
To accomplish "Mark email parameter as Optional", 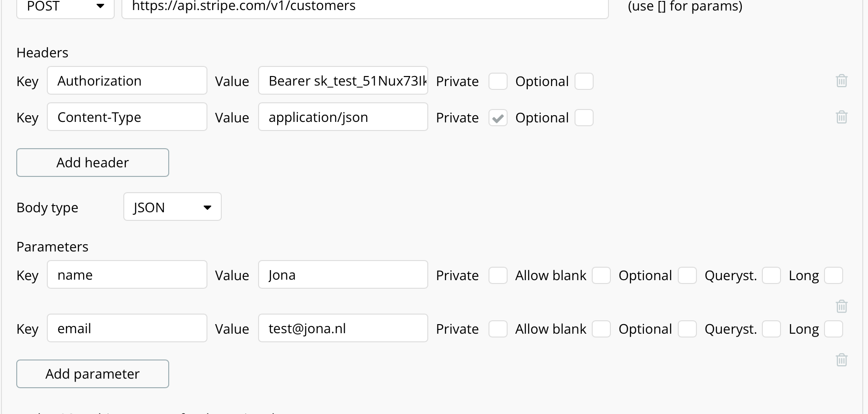I will pos(687,329).
